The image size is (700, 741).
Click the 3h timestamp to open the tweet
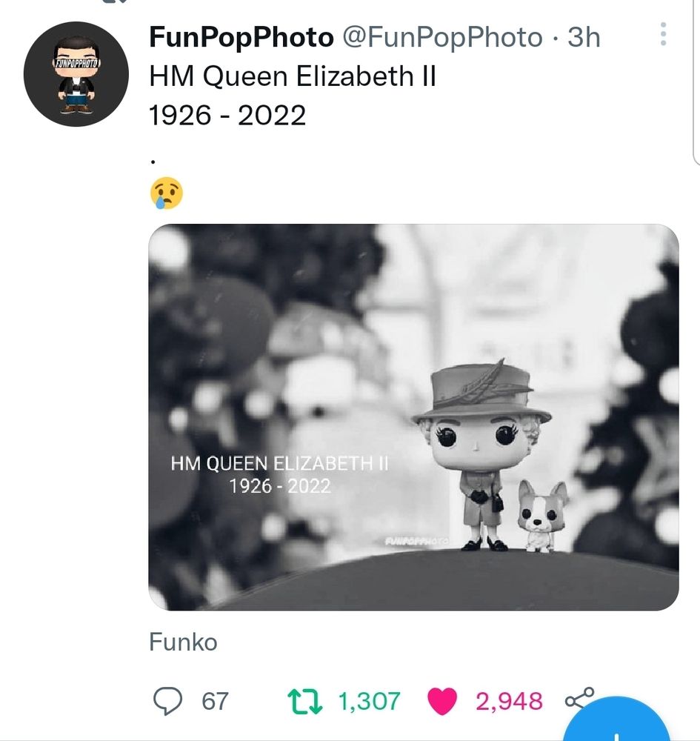(584, 36)
